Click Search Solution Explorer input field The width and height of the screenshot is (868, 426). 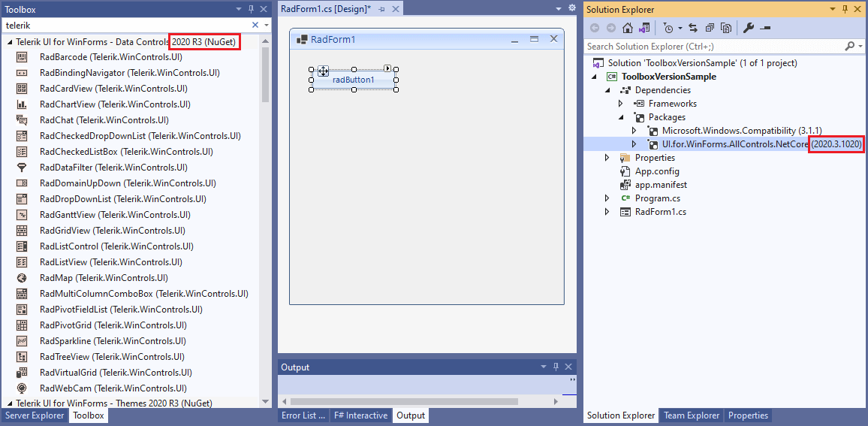(714, 47)
